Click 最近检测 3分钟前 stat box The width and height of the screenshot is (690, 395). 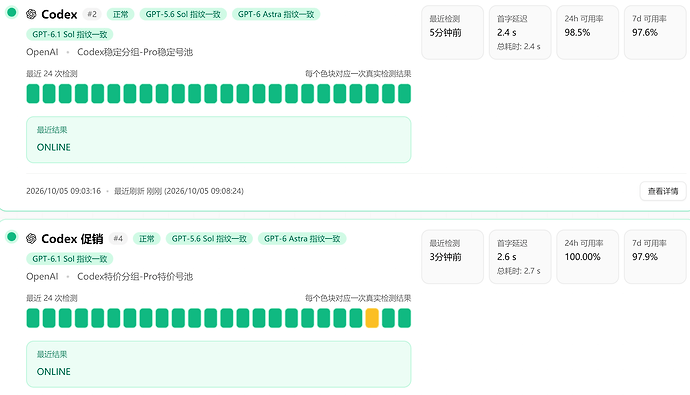[x=452, y=257]
